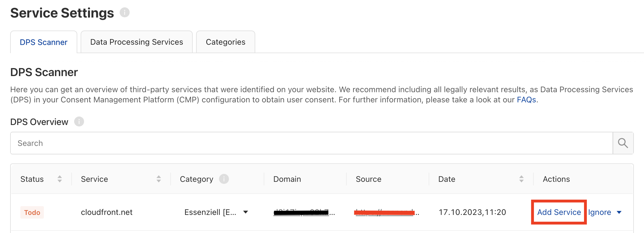644x233 pixels.
Task: Collapse the Essenziell category selector arrow
Action: (x=246, y=212)
